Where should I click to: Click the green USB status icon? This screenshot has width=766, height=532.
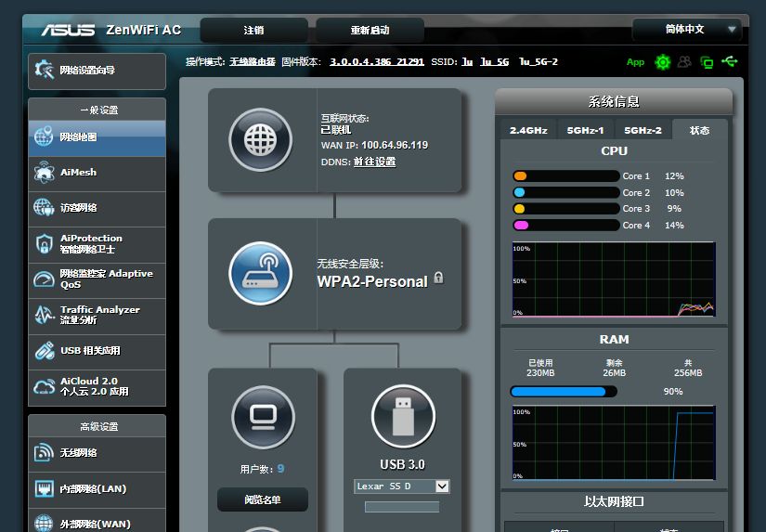(730, 61)
